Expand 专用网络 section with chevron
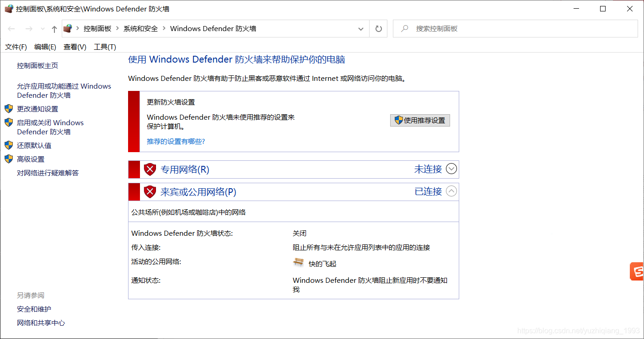This screenshot has width=644, height=339. [451, 169]
